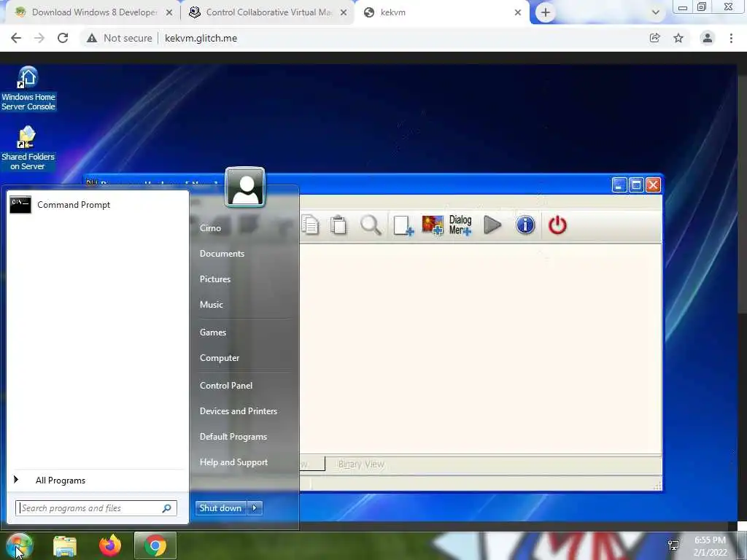Click the Shut down button

221,508
